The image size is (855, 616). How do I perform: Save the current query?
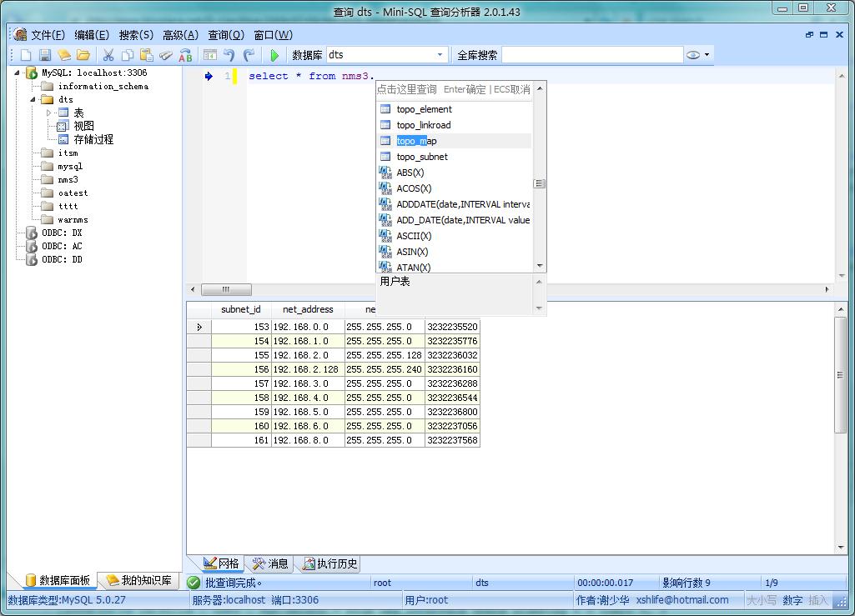click(x=45, y=55)
